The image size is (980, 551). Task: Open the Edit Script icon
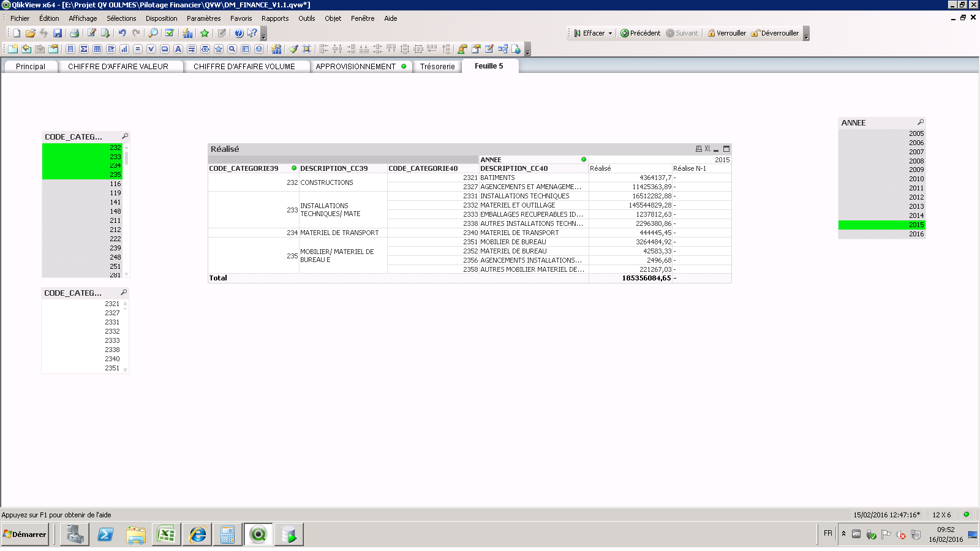[x=91, y=33]
